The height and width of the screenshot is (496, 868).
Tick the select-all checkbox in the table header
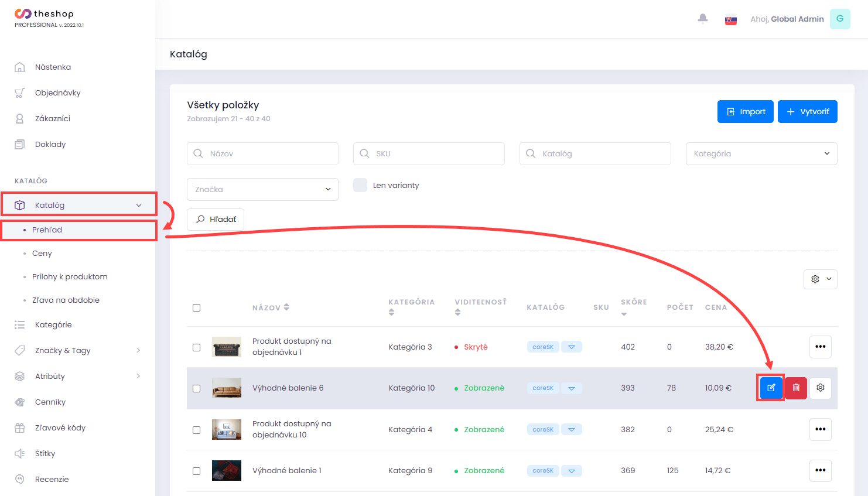[x=197, y=307]
